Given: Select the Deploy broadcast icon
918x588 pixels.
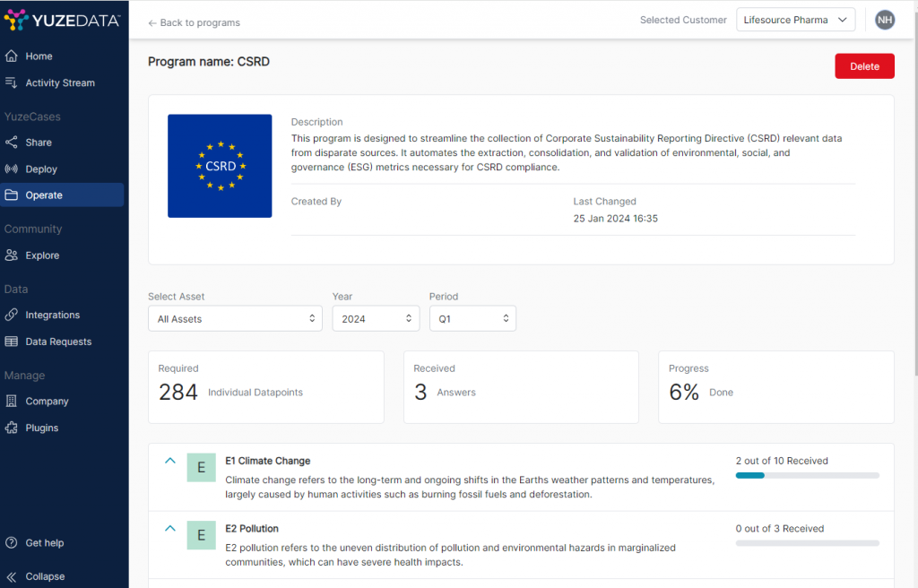Looking at the screenshot, I should pos(12,169).
